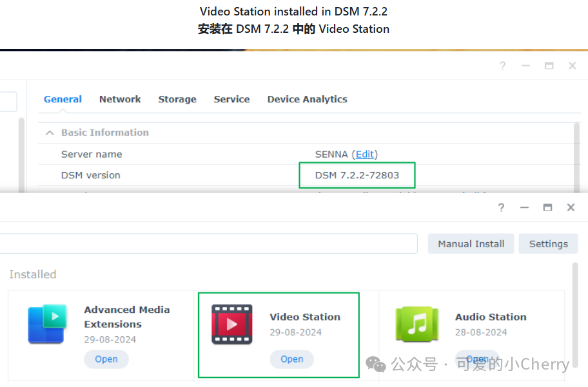This screenshot has width=588, height=387.
Task: Click the Basic Information heading text
Action: pyautogui.click(x=105, y=133)
